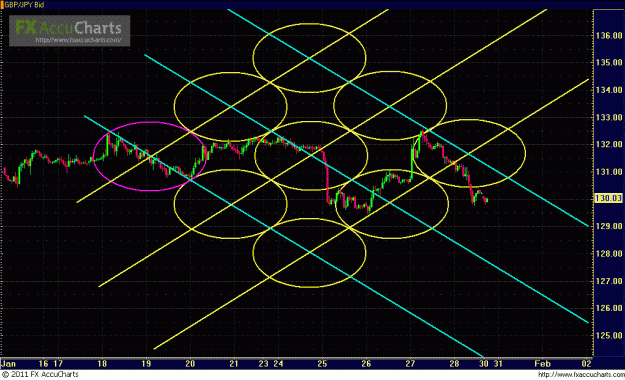This screenshot has height=380, width=625.
Task: Select the 134.00 price level label
Action: coord(609,90)
